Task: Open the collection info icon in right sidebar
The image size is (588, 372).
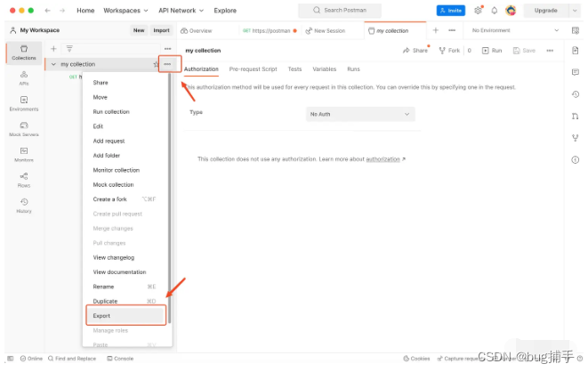Action: coord(576,160)
